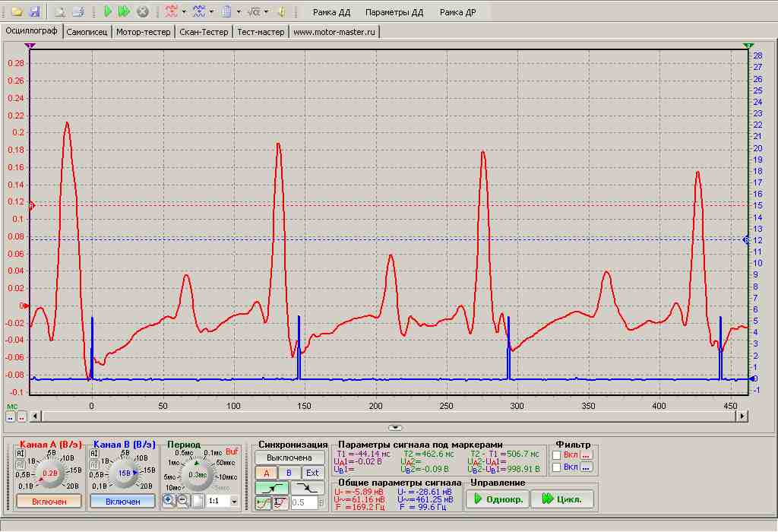This screenshot has width=778, height=532.
Task: Click sync level graph icon
Action: pyautogui.click(x=263, y=502)
